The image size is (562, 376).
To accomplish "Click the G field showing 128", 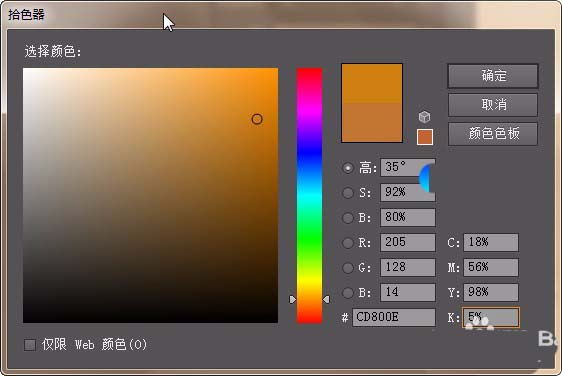I will (x=408, y=267).
